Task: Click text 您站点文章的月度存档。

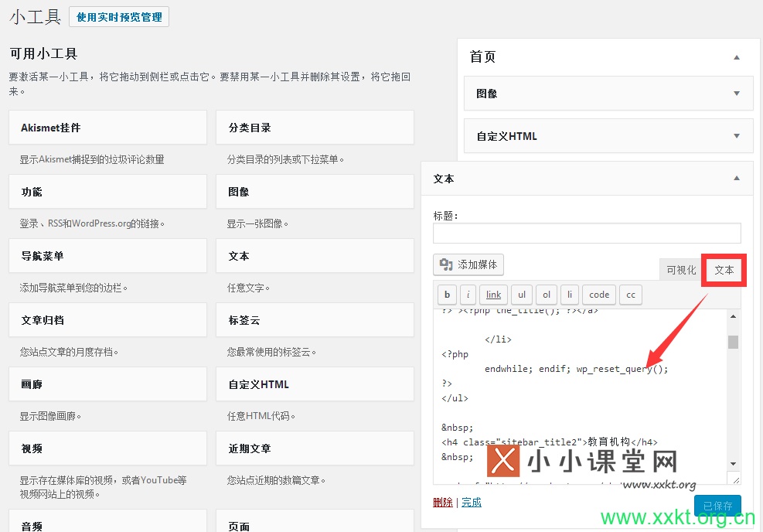Action: click(69, 352)
